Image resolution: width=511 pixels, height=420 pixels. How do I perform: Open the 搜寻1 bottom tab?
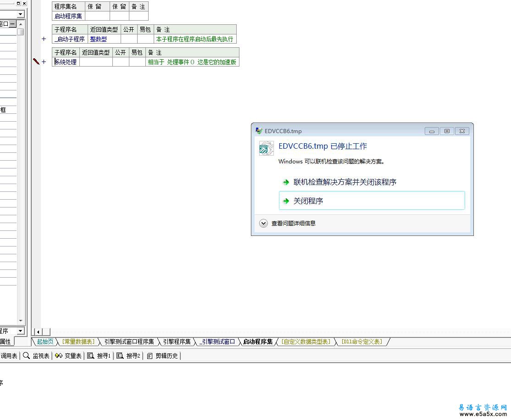coord(99,356)
